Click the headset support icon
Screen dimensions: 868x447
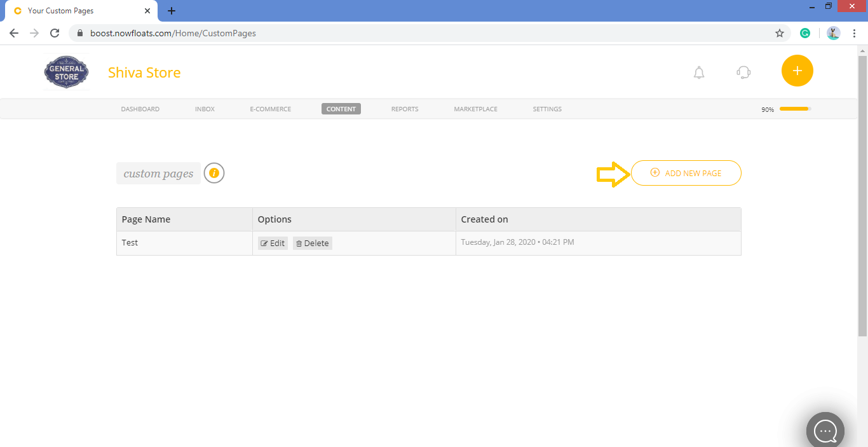pyautogui.click(x=743, y=72)
